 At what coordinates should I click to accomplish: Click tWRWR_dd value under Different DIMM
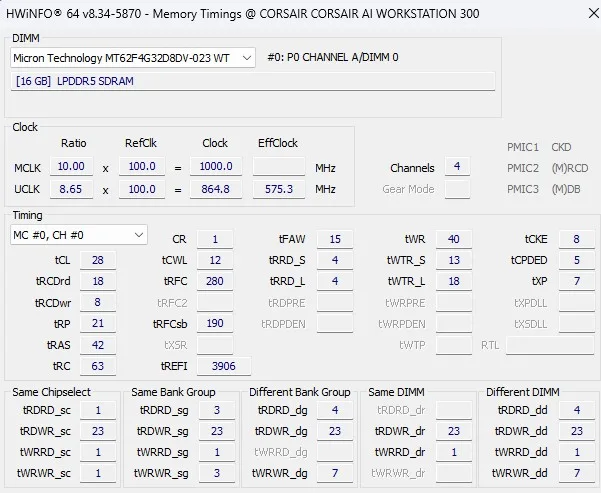(x=576, y=474)
